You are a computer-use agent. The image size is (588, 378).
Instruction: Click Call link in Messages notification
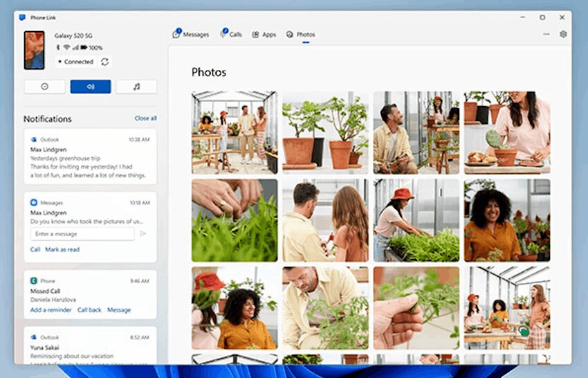35,249
